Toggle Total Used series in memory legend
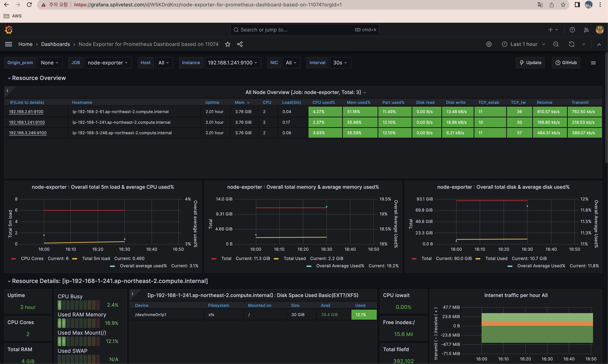The height and width of the screenshot is (364, 608). (294, 259)
